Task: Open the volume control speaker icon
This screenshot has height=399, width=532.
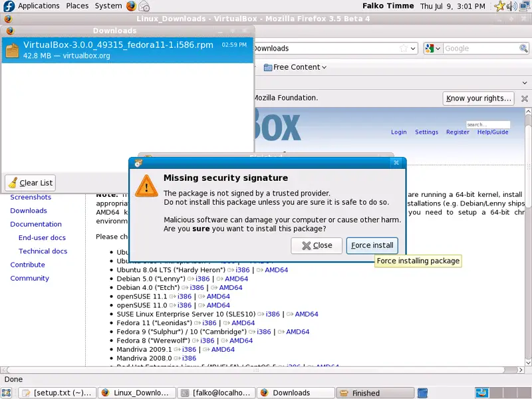Action: pos(511,6)
